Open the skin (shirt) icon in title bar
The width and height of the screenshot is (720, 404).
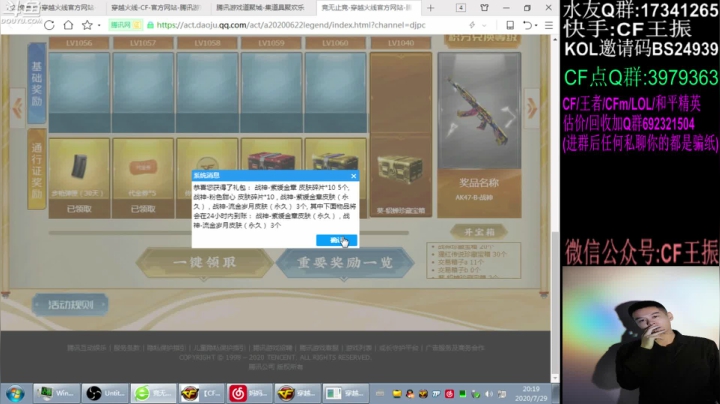(x=484, y=8)
